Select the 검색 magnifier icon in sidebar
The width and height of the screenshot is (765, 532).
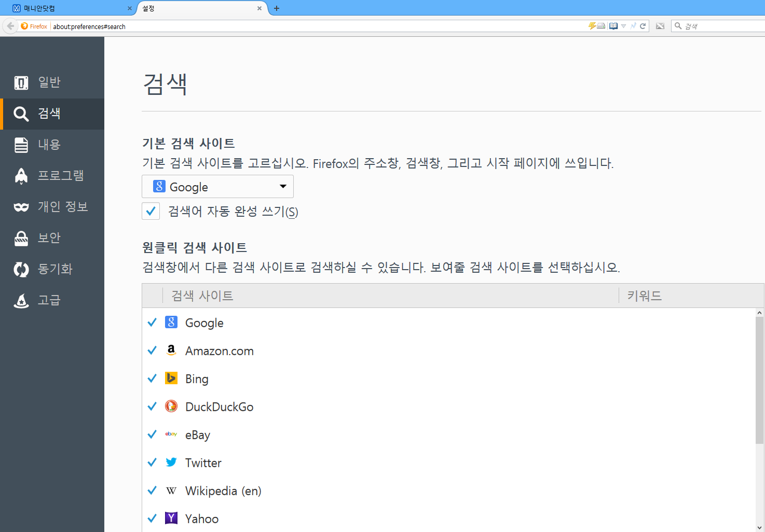point(21,114)
